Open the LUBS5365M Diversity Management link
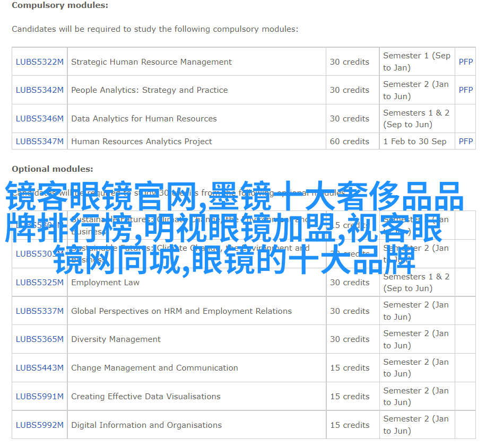 tap(40, 339)
